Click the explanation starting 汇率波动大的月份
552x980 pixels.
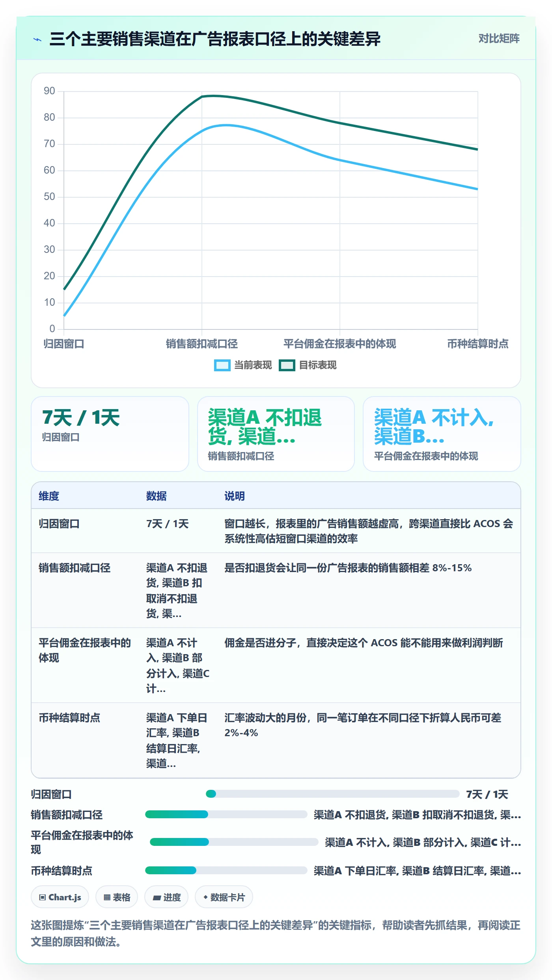tap(363, 725)
